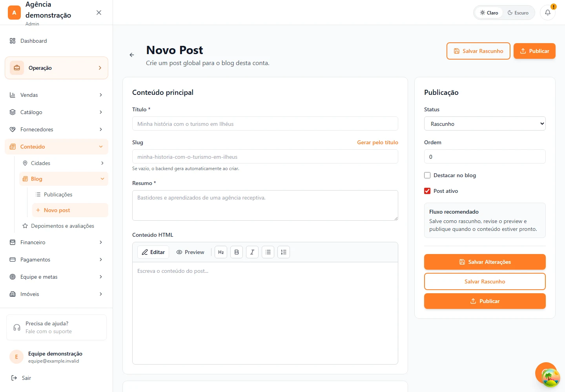Click into the Slug input field
Image resolution: width=565 pixels, height=392 pixels.
tap(265, 156)
